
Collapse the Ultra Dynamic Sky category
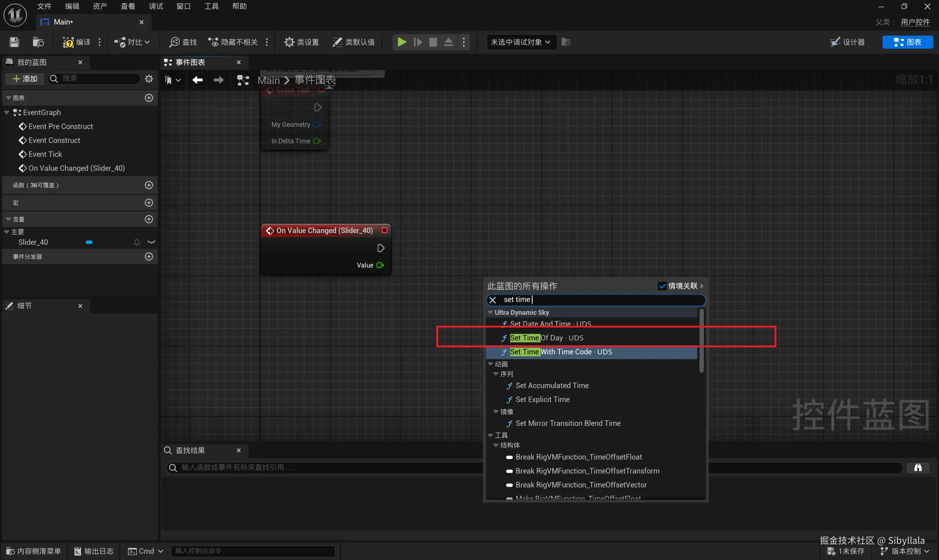(x=490, y=313)
